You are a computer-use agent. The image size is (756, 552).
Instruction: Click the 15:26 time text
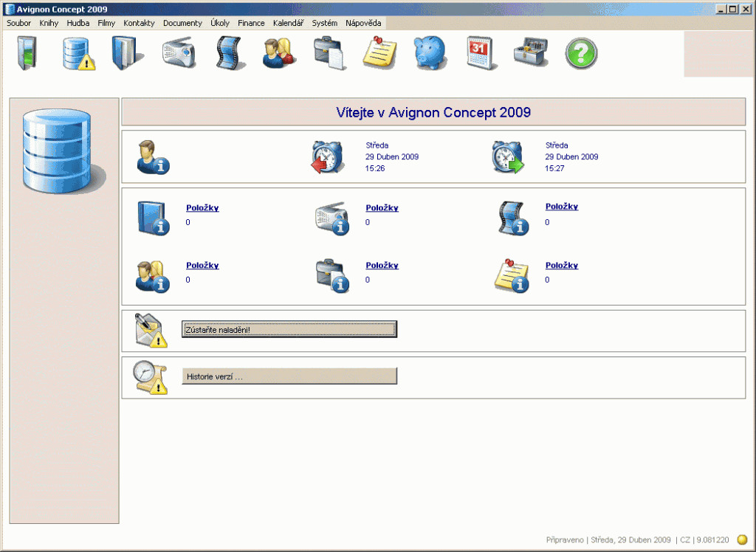375,168
